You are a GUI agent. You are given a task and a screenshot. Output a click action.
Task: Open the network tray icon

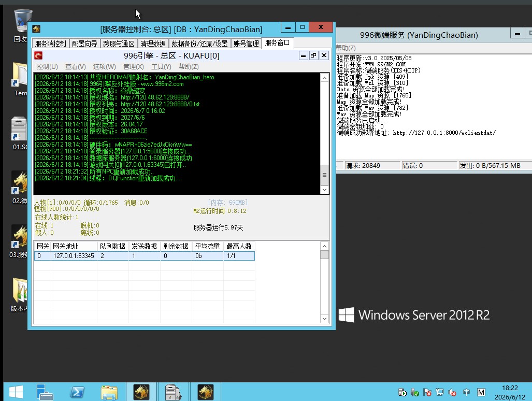point(440,393)
